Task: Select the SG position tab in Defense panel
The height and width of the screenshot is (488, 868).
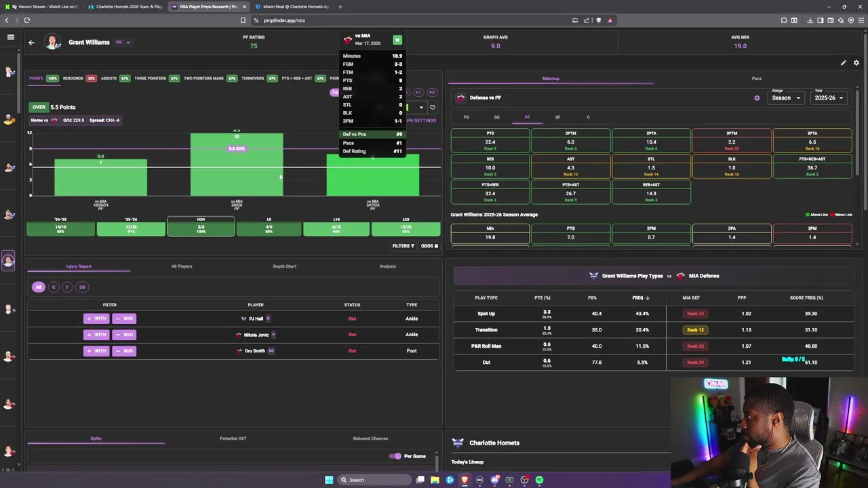Action: (x=496, y=117)
